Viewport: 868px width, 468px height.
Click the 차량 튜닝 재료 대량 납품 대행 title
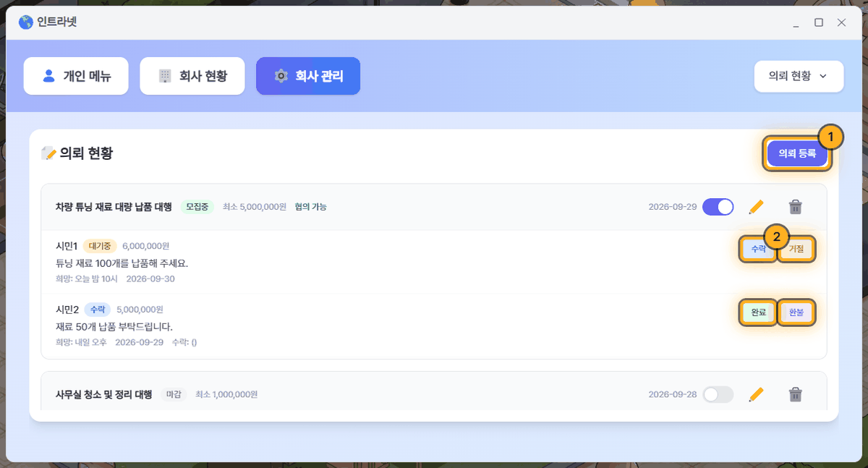[114, 207]
